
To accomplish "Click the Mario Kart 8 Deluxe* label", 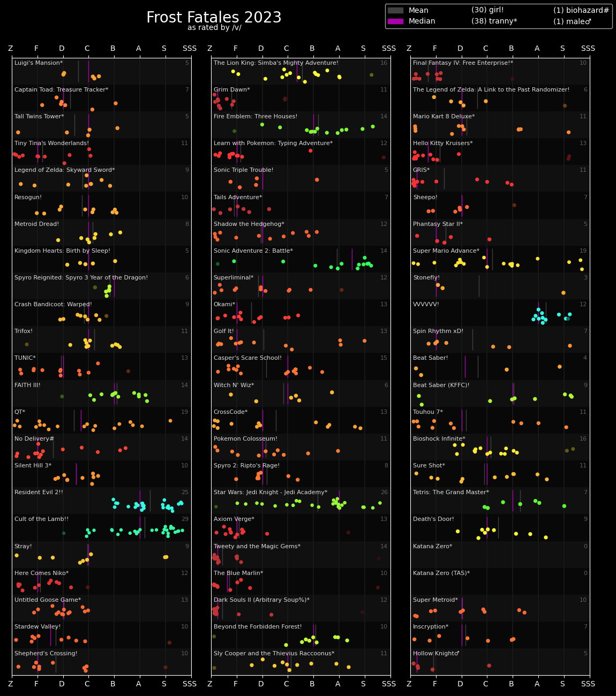I will pyautogui.click(x=444, y=117).
